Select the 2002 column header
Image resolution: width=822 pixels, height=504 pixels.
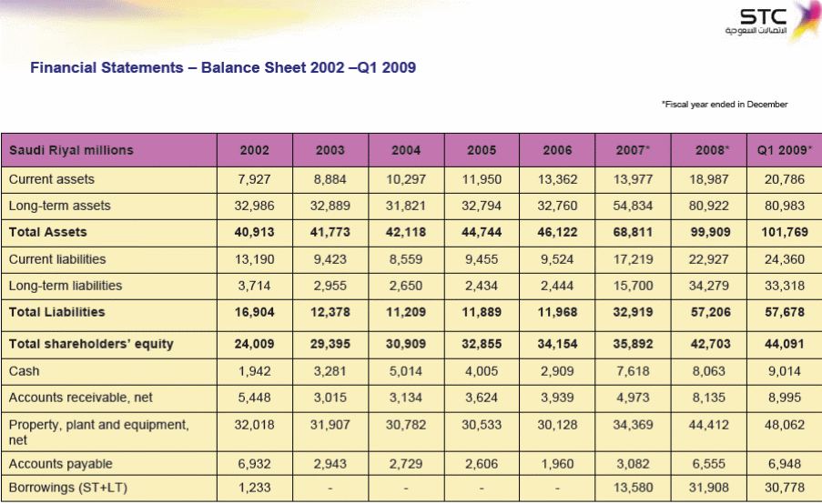(255, 150)
